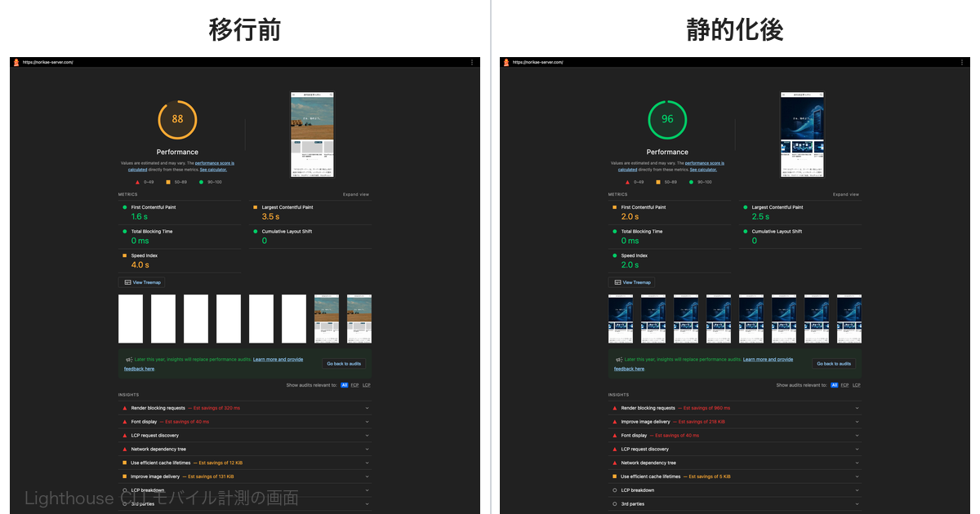Viewport: 980px width, 514px height.
Task: Click the 4.0 s Speed Index value in 移行前
Action: [140, 265]
